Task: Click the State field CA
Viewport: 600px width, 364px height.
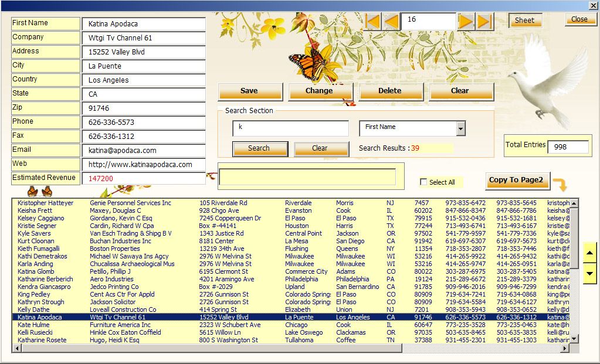Action: (x=144, y=94)
